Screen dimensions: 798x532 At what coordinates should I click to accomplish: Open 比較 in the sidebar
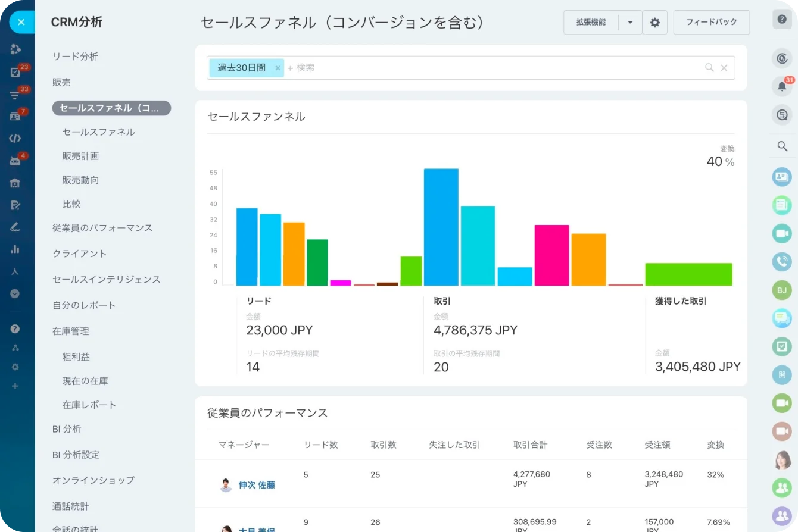[x=71, y=204]
